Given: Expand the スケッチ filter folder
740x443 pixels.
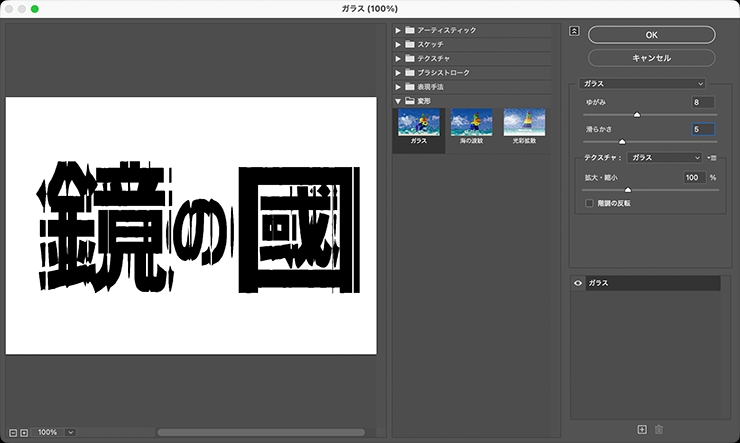Looking at the screenshot, I should [x=398, y=45].
